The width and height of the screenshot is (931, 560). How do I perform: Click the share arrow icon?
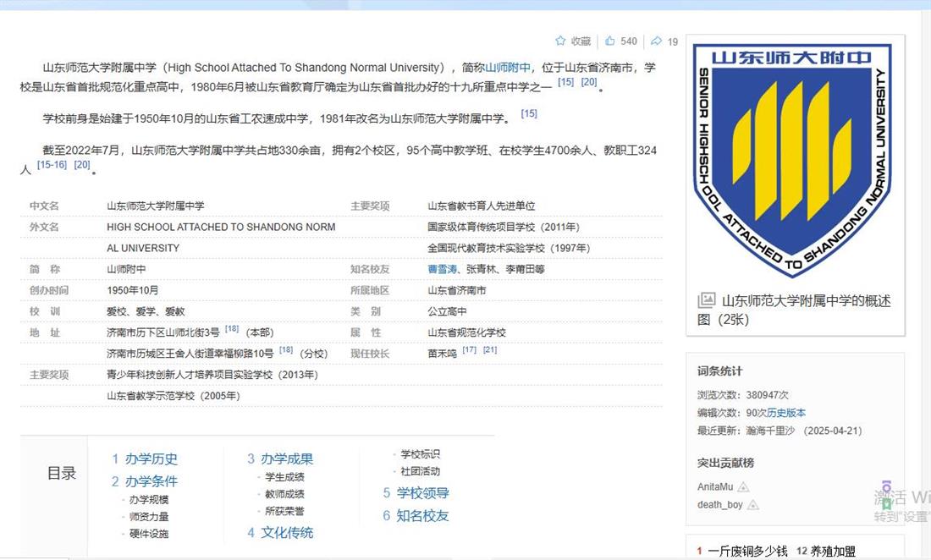pyautogui.click(x=656, y=41)
